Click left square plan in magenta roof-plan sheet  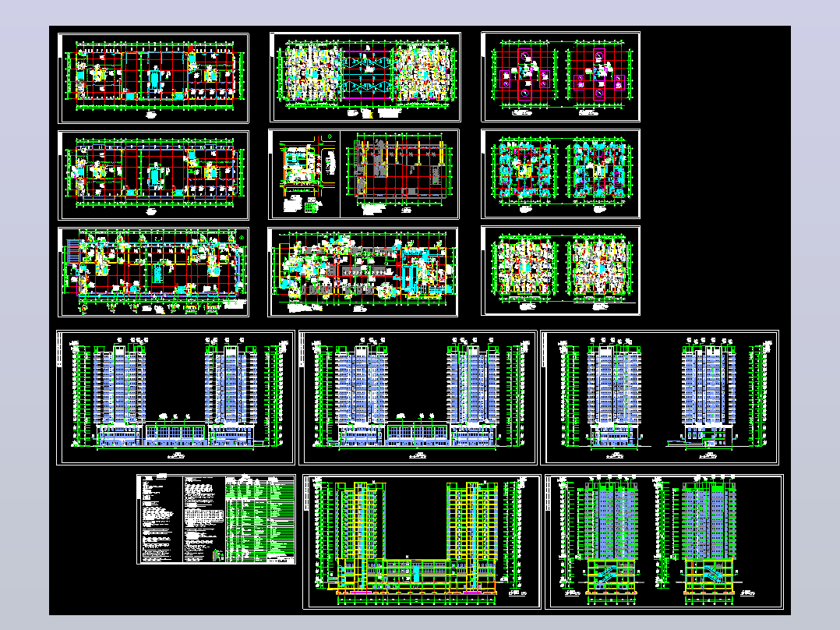click(525, 75)
